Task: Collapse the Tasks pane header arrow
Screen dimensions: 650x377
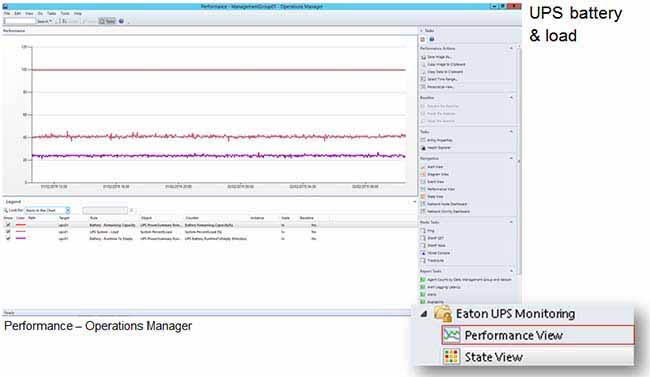Action: coord(422,31)
